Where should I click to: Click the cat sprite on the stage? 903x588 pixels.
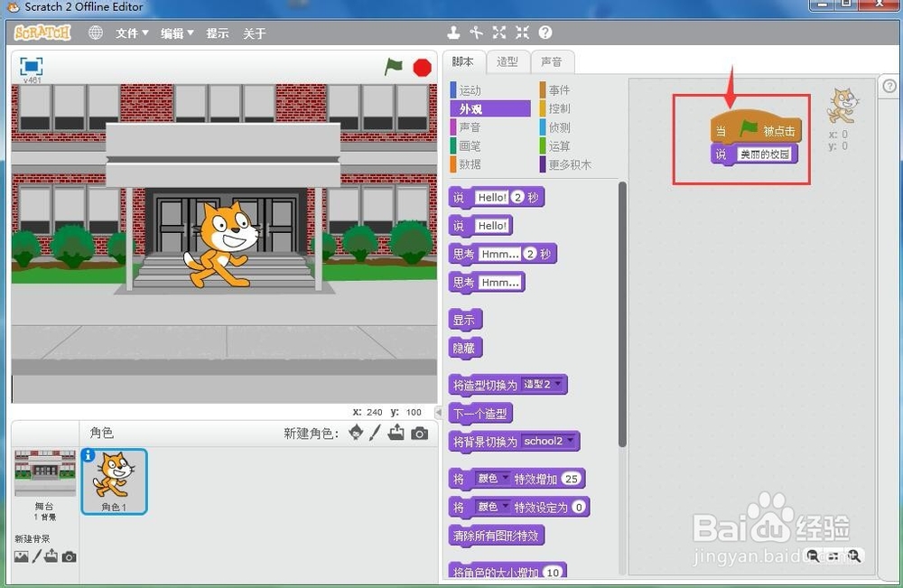point(222,244)
